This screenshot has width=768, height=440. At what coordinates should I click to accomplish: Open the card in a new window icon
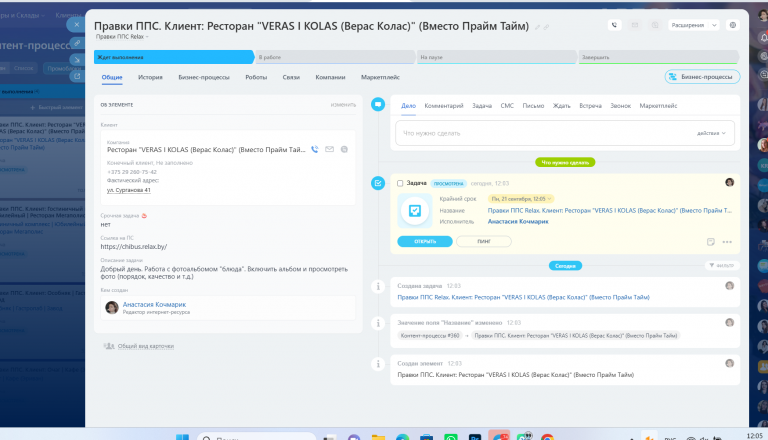point(77,76)
